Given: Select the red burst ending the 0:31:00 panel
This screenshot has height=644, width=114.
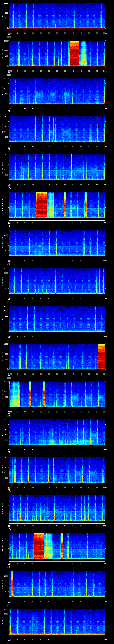Looking at the screenshot, I should tap(101, 357).
